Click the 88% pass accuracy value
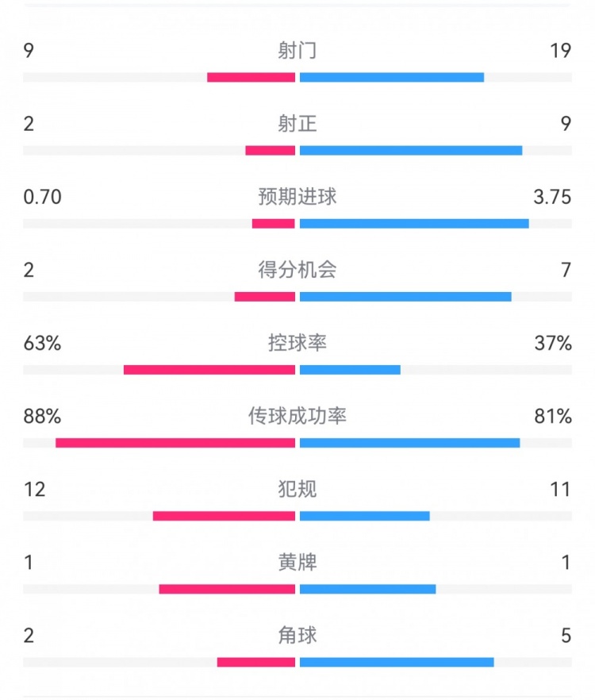This screenshot has height=700, width=595. click(42, 417)
